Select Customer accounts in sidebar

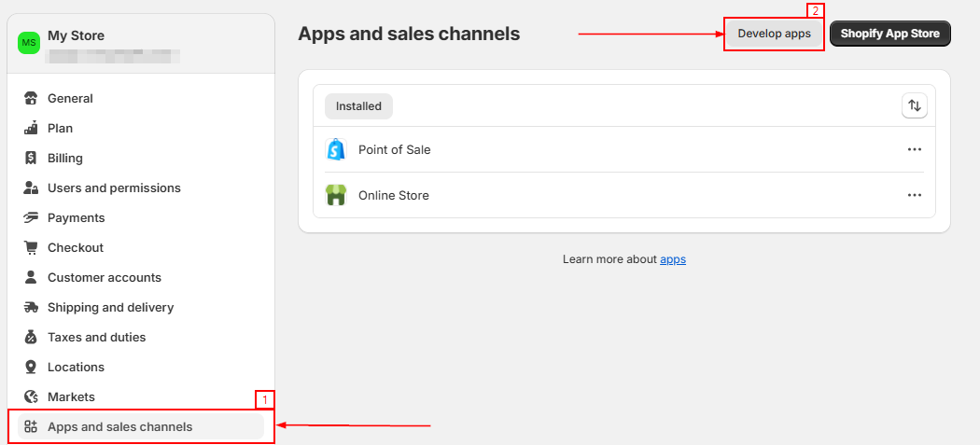pyautogui.click(x=105, y=277)
